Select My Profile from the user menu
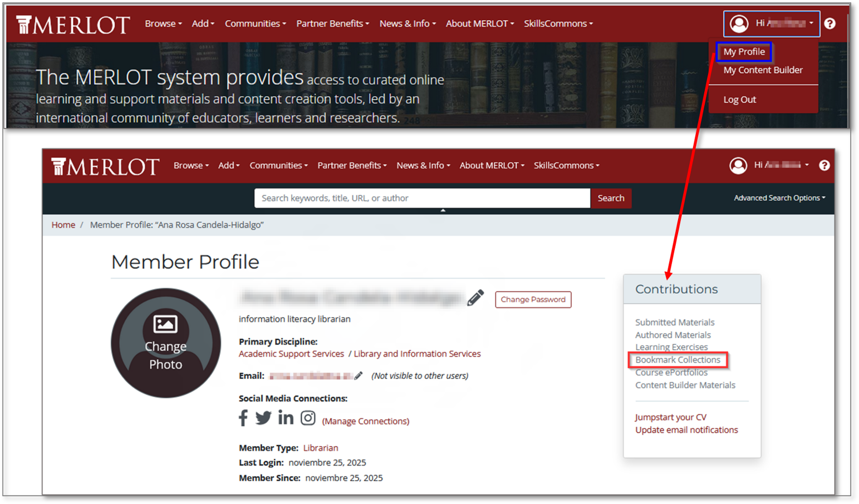The height and width of the screenshot is (504, 859). click(744, 52)
